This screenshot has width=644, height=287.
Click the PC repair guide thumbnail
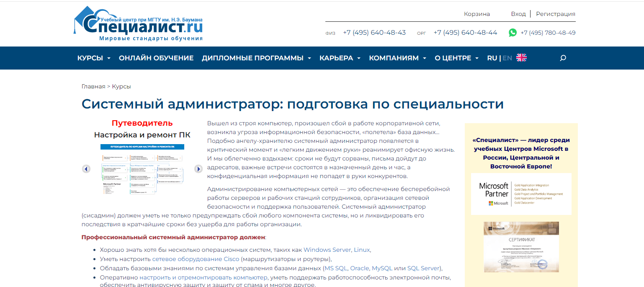click(142, 170)
